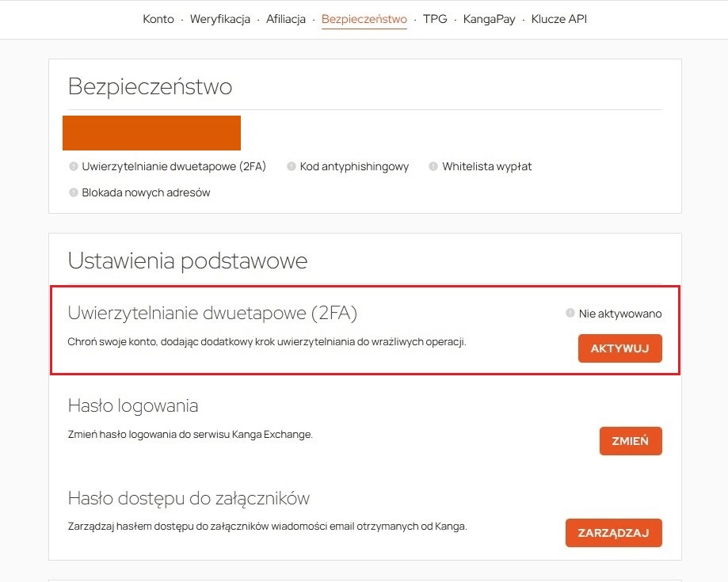This screenshot has height=582, width=728.
Task: Go to the Afiliacja tab
Action: pyautogui.click(x=286, y=19)
